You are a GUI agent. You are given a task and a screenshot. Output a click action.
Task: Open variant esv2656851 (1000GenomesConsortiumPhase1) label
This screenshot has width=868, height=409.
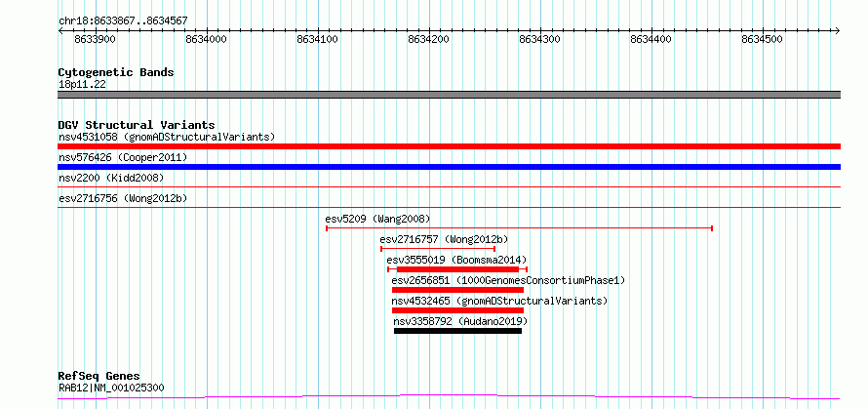click(x=508, y=280)
